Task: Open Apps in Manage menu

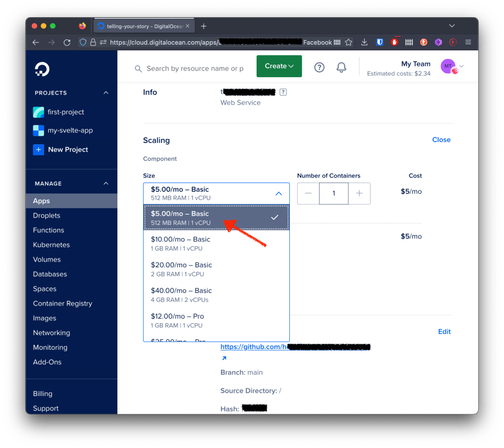Action: pyautogui.click(x=72, y=201)
